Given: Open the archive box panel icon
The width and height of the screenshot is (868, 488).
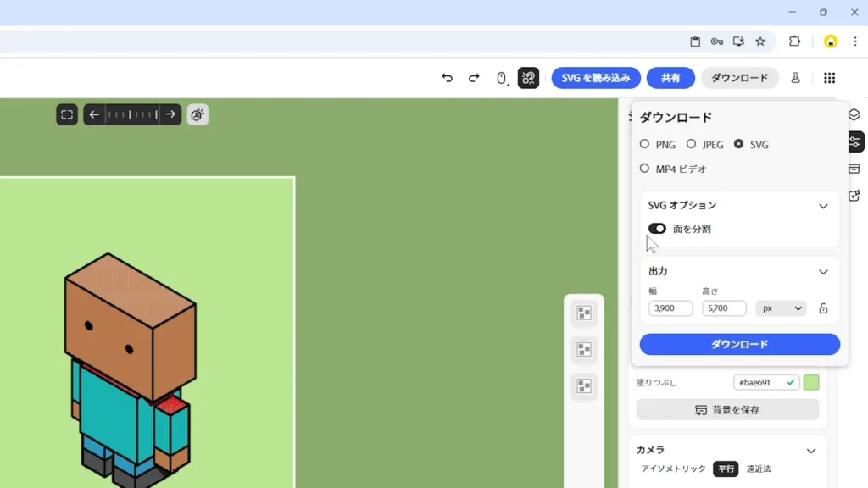Looking at the screenshot, I should coord(854,169).
